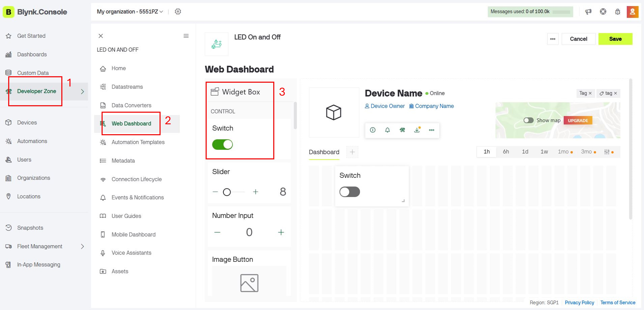Select the 1h time range
The height and width of the screenshot is (310, 644).
(487, 152)
